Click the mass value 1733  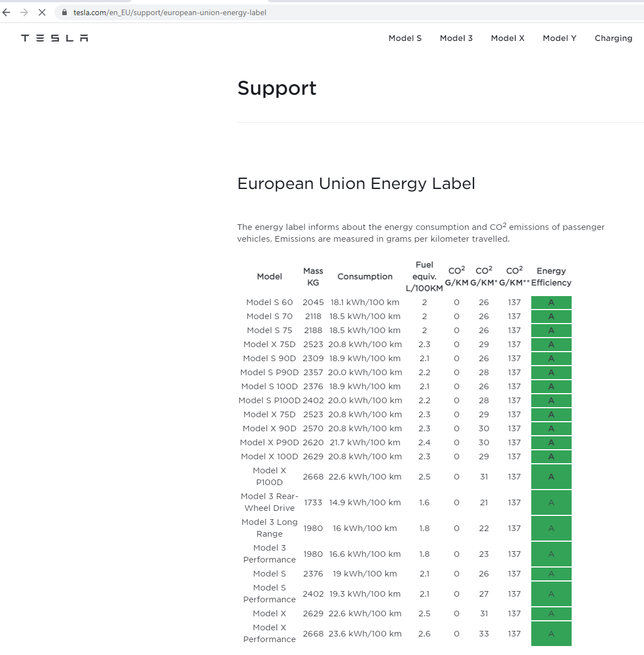(x=313, y=502)
